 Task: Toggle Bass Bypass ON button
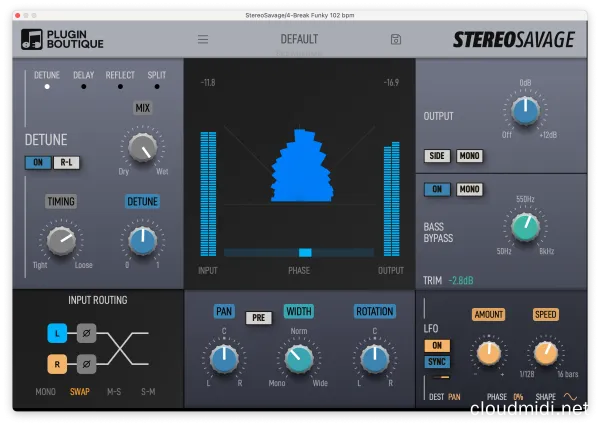tap(437, 189)
